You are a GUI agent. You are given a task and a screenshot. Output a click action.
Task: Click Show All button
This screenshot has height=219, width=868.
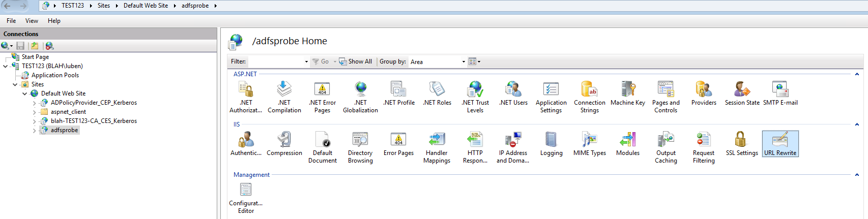356,61
